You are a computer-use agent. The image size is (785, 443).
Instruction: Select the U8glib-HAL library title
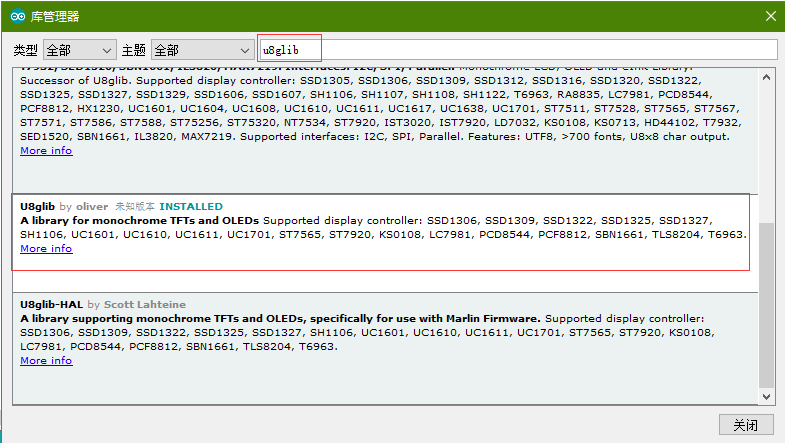point(52,305)
